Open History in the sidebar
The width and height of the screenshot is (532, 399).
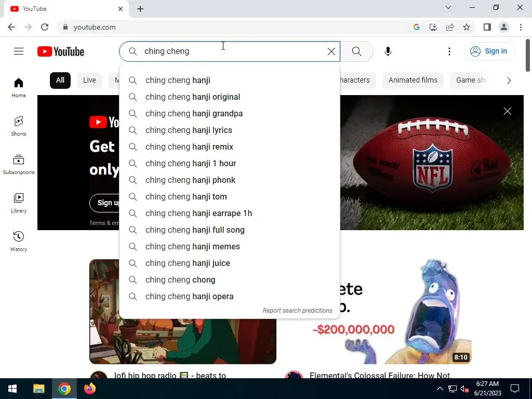coord(19,241)
